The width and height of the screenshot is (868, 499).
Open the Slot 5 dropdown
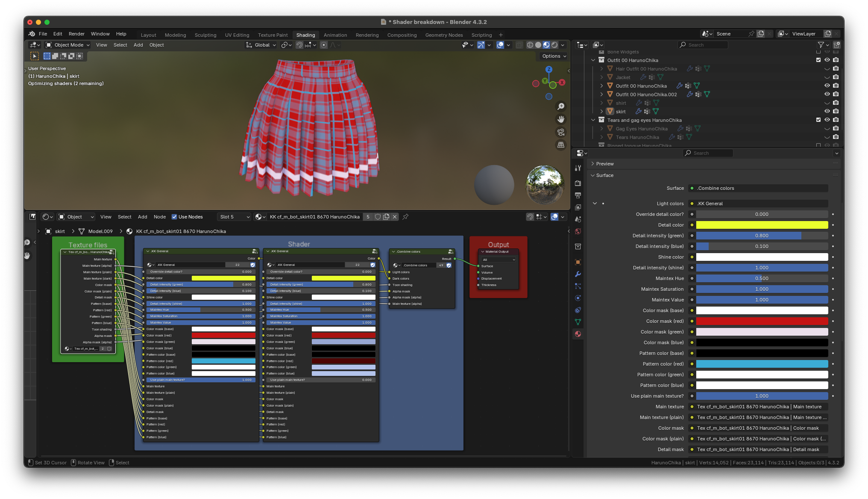pyautogui.click(x=234, y=217)
